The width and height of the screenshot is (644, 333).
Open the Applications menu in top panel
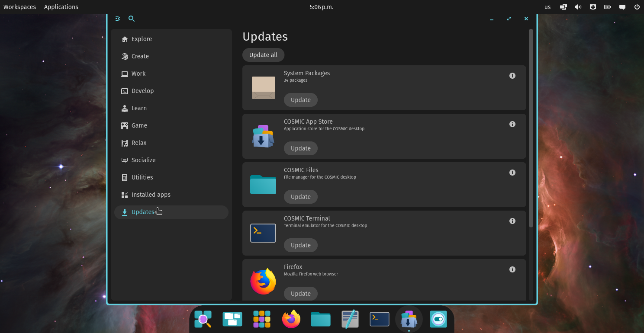pyautogui.click(x=61, y=7)
